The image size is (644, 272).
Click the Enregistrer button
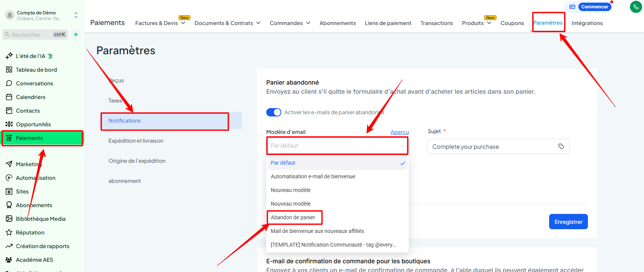(568, 222)
